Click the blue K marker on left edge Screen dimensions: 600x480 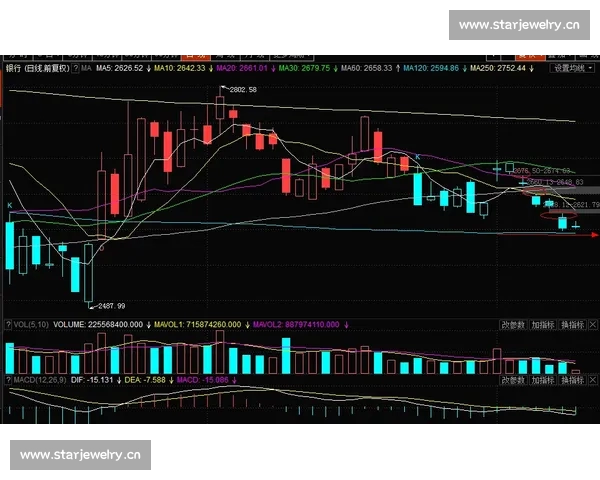point(9,205)
